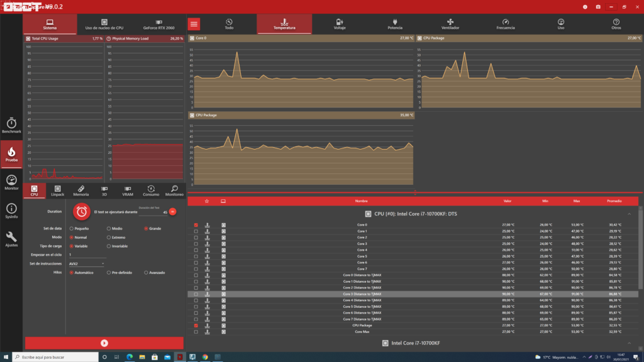Screen dimensions: 644x362
Task: Uncheck the CPU Package sensor checkbox
Action: (x=196, y=326)
